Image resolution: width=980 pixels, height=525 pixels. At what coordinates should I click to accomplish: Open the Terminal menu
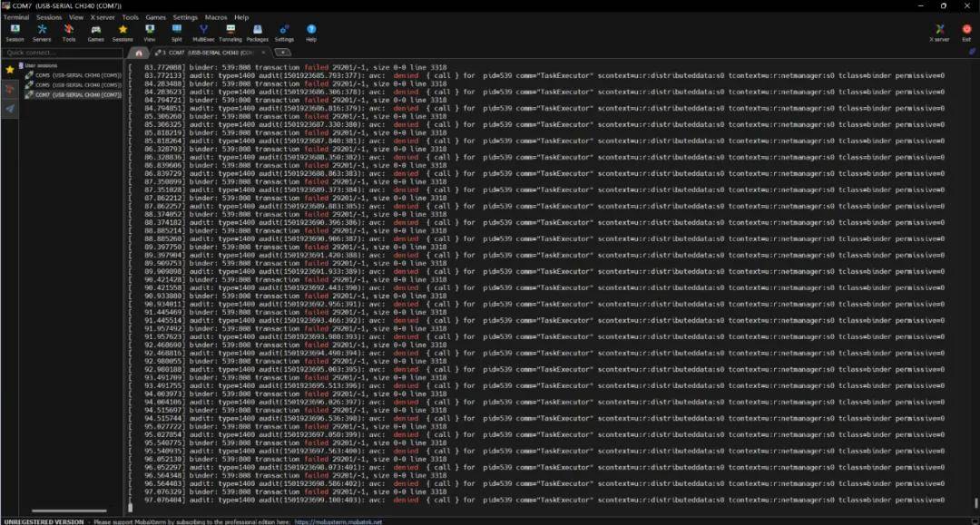pos(16,17)
